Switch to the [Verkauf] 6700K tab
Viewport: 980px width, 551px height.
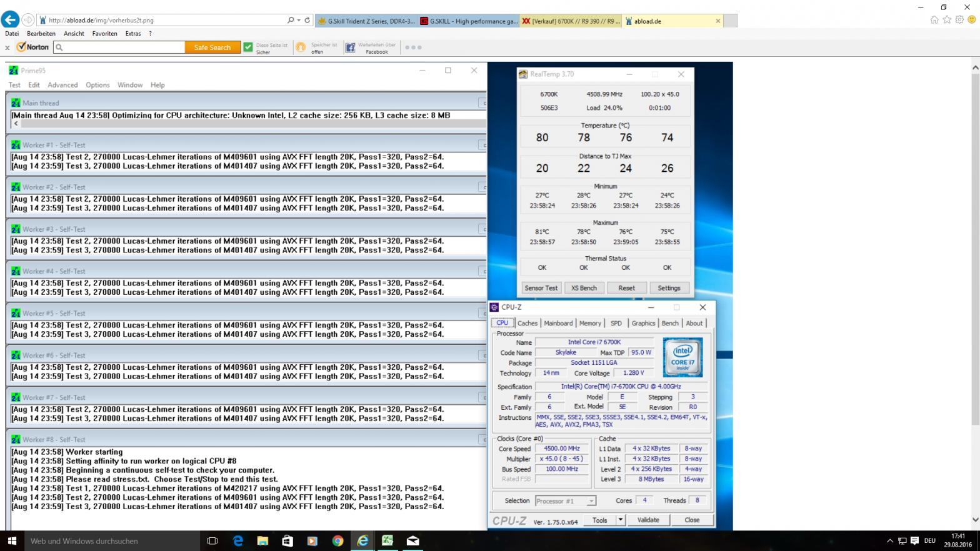pos(571,21)
